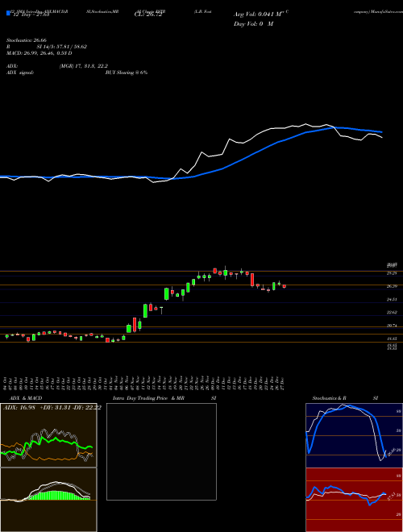Image resolution: width=403 pixels, height=532 pixels.
Task: Click the 'ADX: 16.98 +DY: 31.31 -DY: 22.22' header
Action: 52,408
